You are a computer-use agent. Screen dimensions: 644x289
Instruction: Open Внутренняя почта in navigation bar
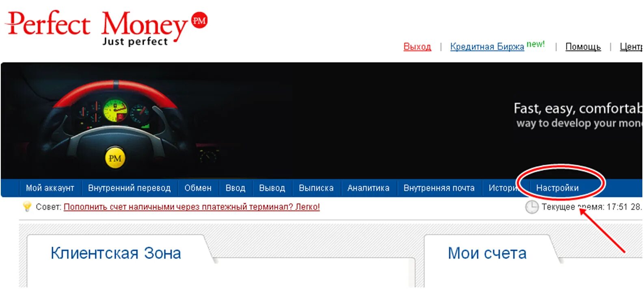(439, 188)
